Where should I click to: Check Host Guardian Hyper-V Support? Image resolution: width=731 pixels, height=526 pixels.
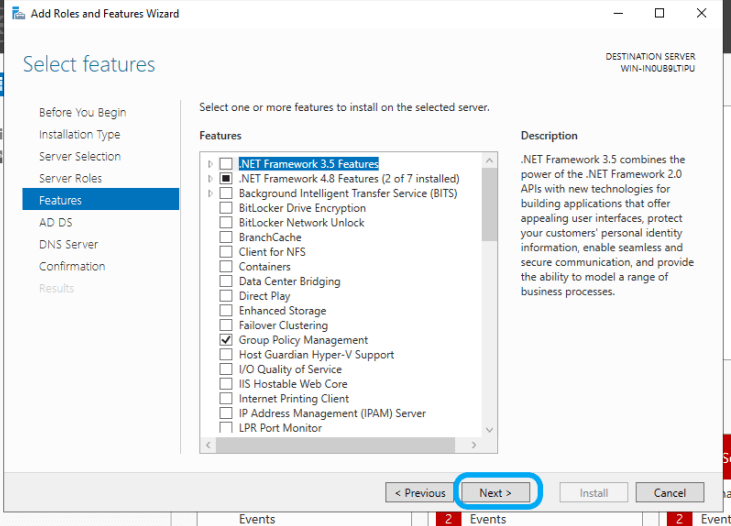(226, 355)
